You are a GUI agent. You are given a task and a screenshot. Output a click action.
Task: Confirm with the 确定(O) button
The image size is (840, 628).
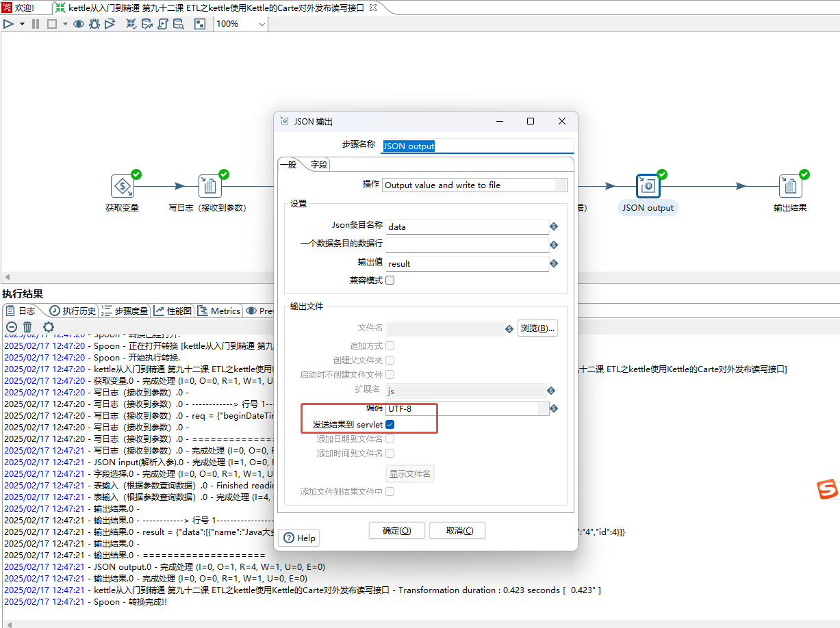tap(397, 530)
